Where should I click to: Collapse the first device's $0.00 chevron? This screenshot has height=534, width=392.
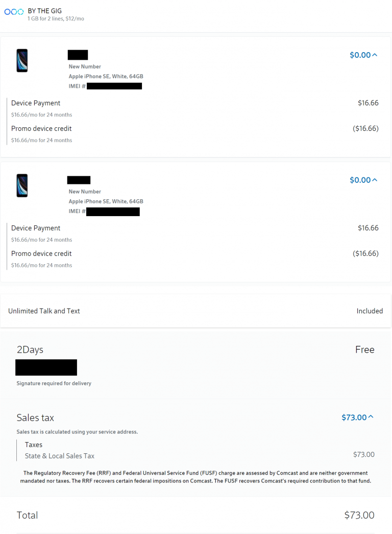point(375,55)
